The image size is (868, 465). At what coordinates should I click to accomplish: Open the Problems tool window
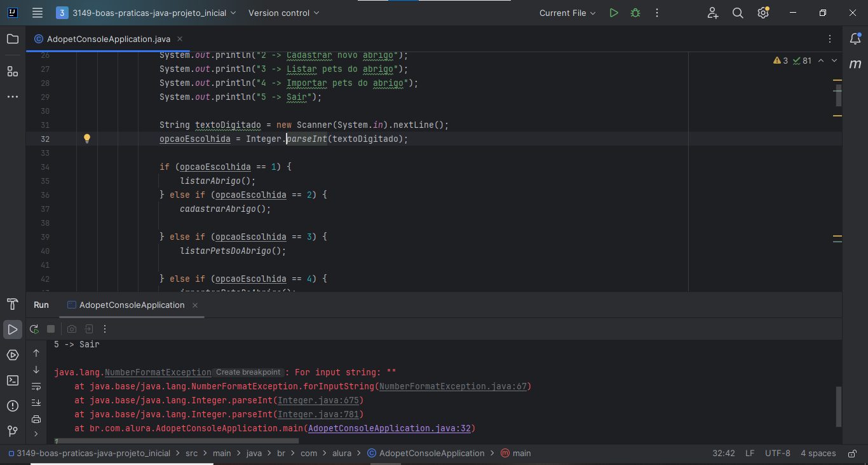(x=13, y=406)
